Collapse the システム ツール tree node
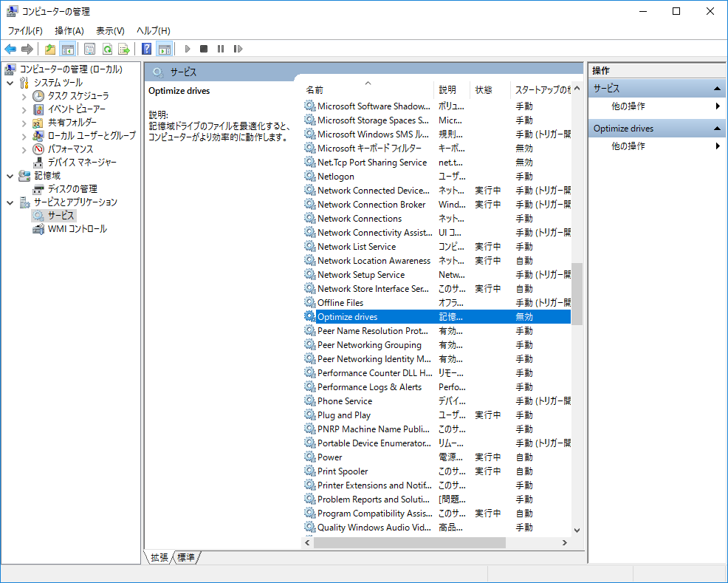The width and height of the screenshot is (728, 583). point(10,83)
